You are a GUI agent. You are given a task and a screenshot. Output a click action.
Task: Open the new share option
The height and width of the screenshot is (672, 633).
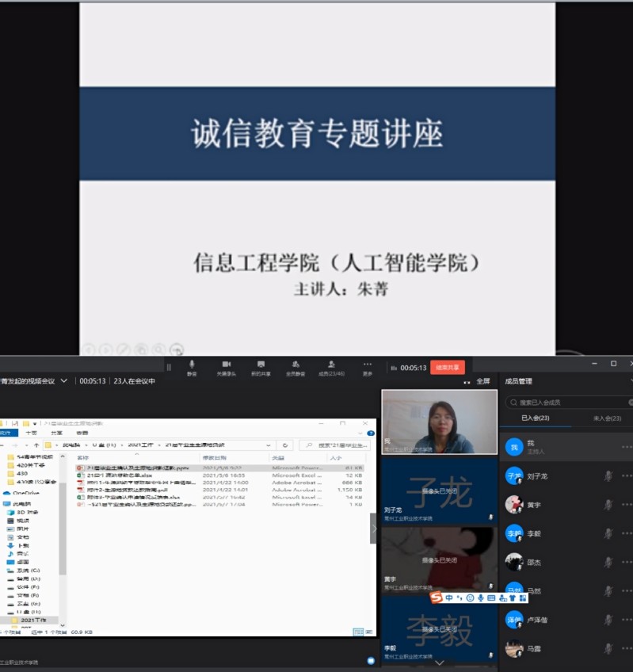[x=260, y=367]
